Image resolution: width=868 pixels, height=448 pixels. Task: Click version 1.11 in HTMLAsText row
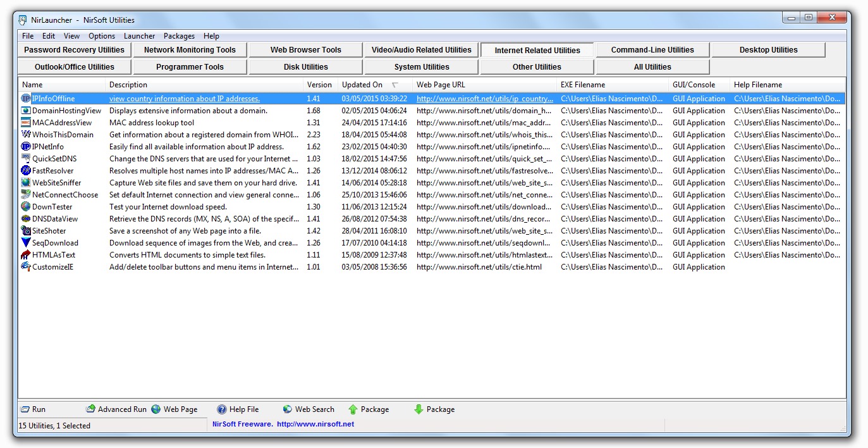tap(313, 255)
